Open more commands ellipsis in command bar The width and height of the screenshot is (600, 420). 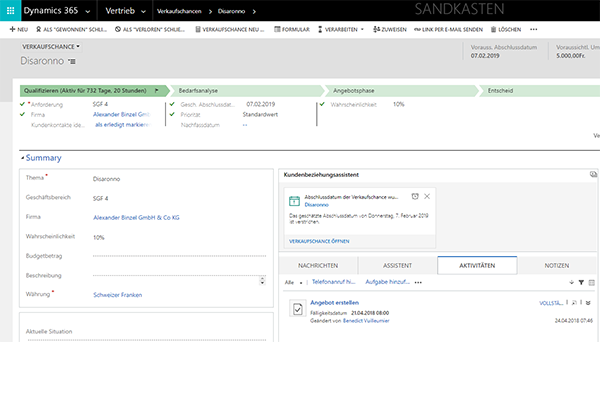(534, 29)
